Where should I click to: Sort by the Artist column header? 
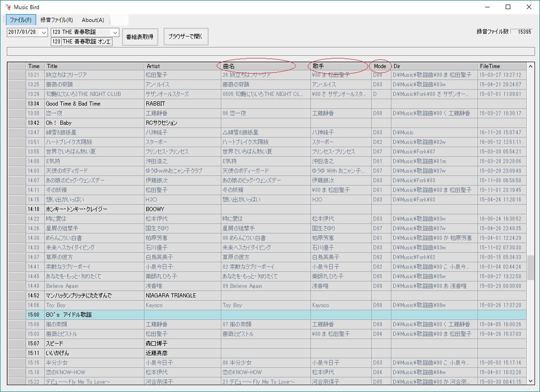click(182, 66)
